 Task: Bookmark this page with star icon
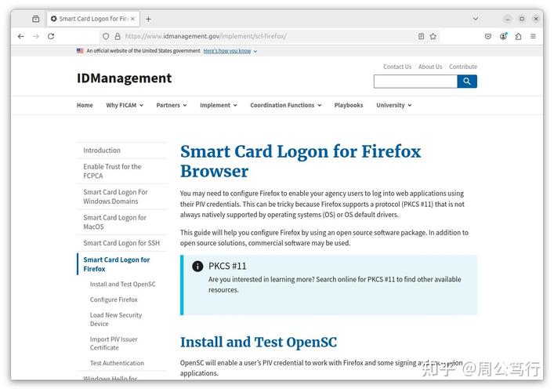433,36
